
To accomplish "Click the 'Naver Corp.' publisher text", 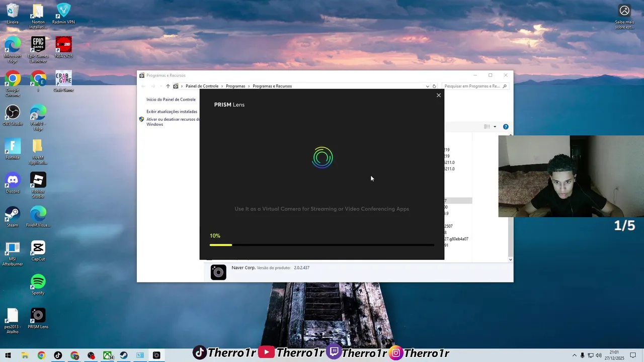I will tap(244, 267).
